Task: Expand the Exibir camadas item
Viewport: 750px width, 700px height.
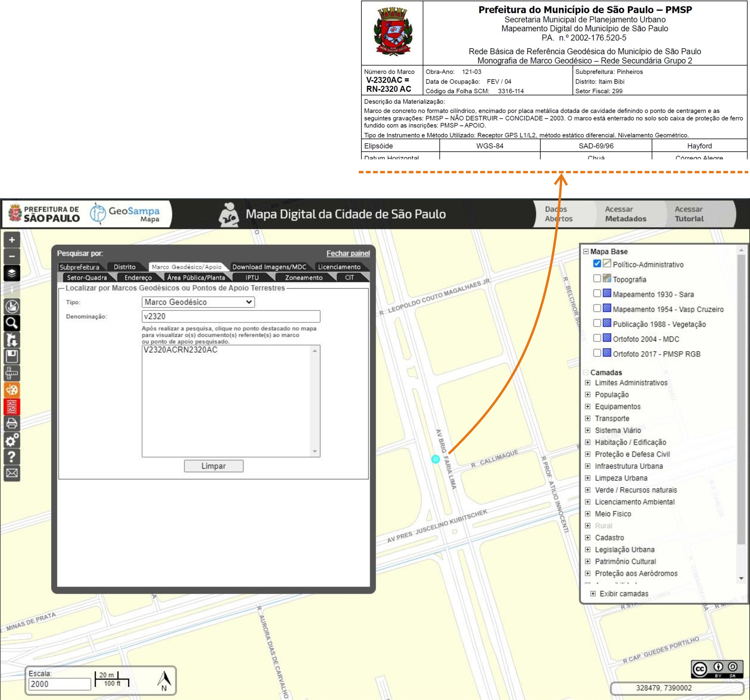Action: coord(593,594)
